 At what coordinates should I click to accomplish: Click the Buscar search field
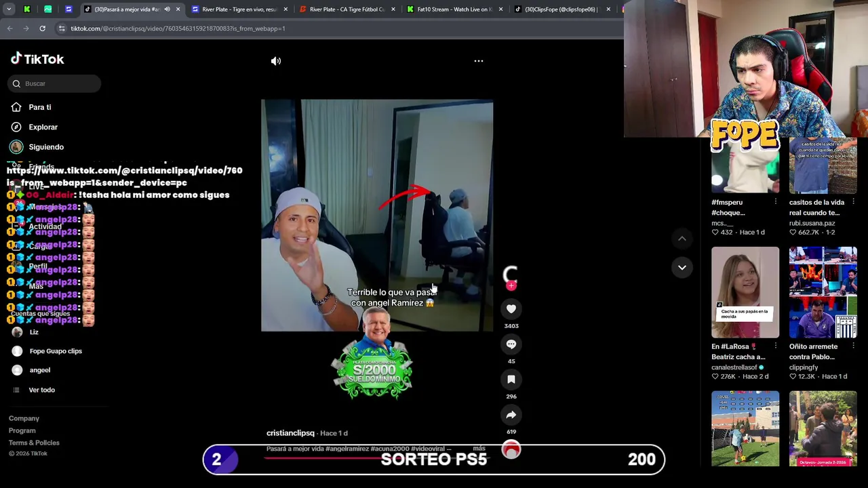click(55, 83)
